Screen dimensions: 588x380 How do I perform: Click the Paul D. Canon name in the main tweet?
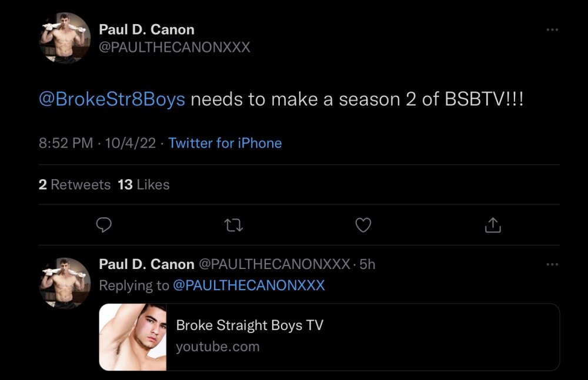pos(146,29)
